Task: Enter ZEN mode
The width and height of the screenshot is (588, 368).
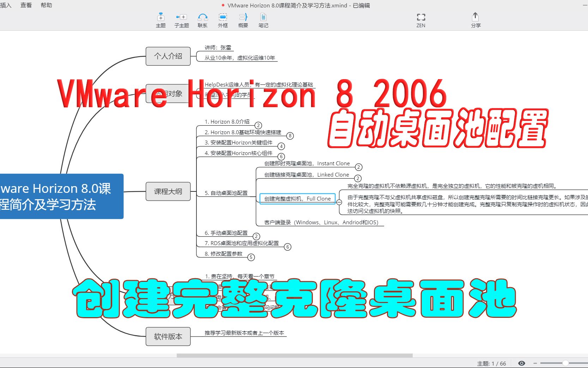Action: click(421, 20)
